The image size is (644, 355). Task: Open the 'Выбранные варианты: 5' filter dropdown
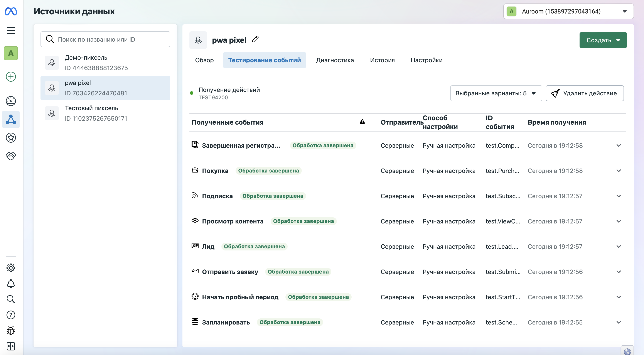(496, 93)
